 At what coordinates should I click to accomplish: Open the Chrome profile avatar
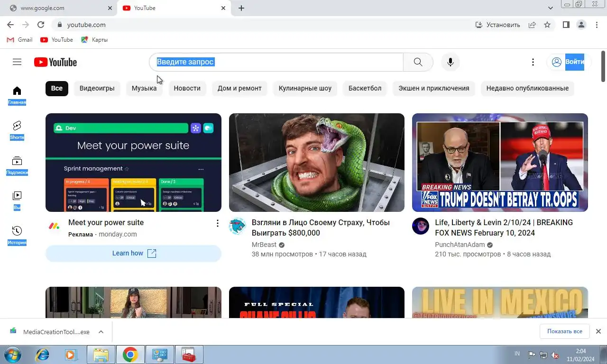click(x=581, y=25)
